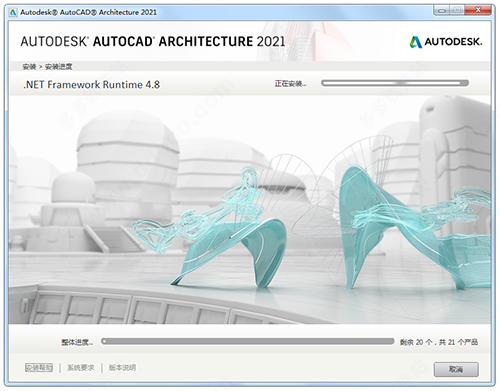Image resolution: width=500 pixels, height=391 pixels.
Task: Cancel the installation with 取消 button
Action: point(456,369)
